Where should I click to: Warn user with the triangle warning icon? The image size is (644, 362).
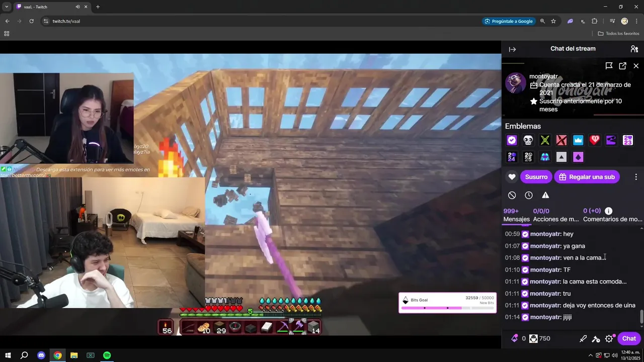pos(545,195)
